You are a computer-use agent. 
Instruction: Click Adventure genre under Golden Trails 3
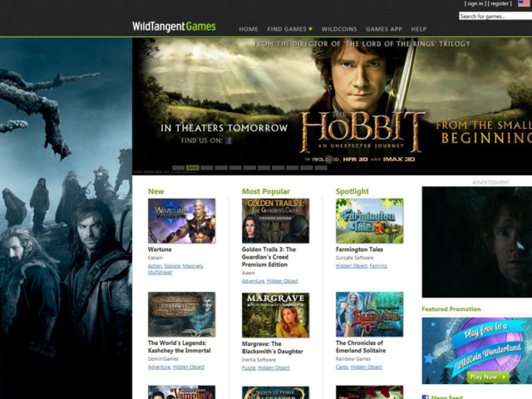253,281
